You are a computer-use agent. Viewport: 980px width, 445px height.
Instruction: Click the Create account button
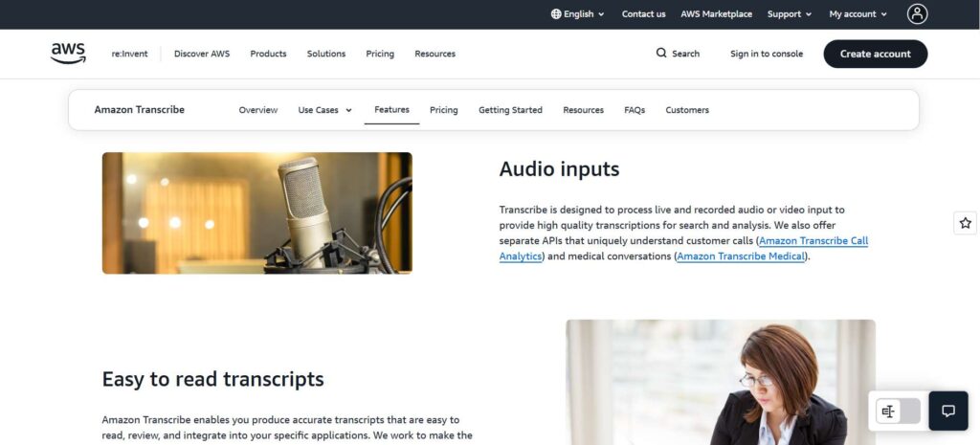[875, 54]
